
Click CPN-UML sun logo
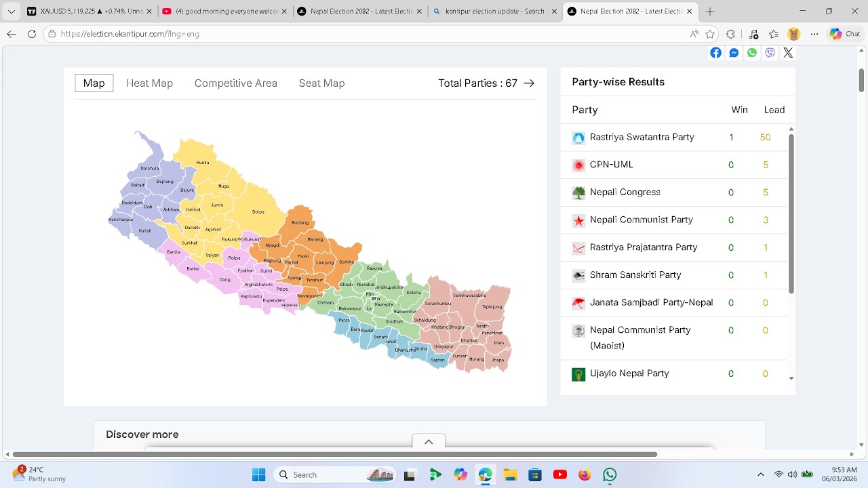(x=578, y=165)
